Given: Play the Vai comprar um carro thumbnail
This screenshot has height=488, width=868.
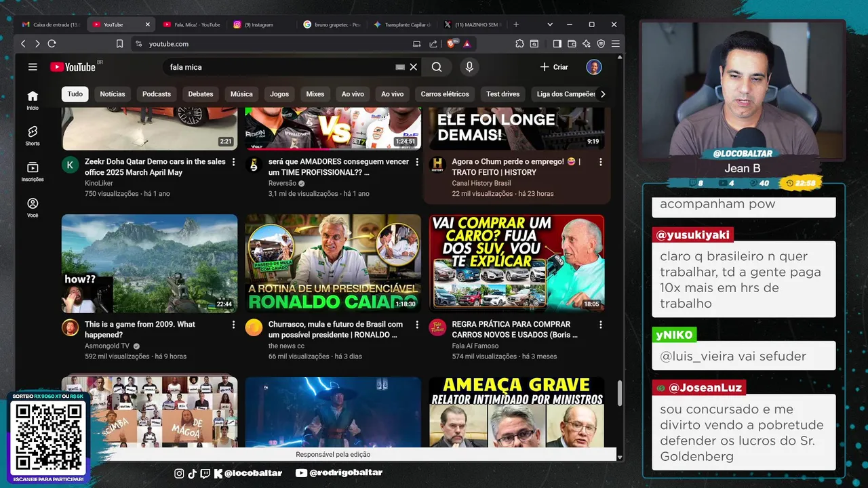Looking at the screenshot, I should pos(517,264).
